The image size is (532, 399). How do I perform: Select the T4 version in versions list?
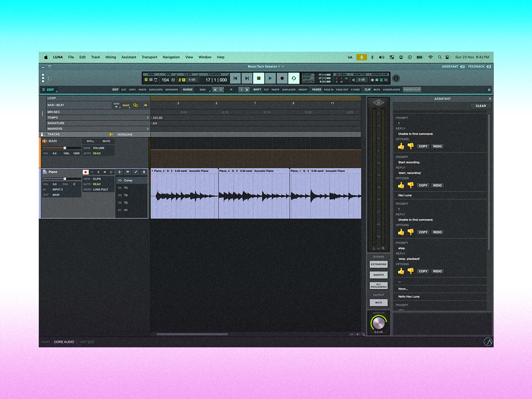point(126,188)
